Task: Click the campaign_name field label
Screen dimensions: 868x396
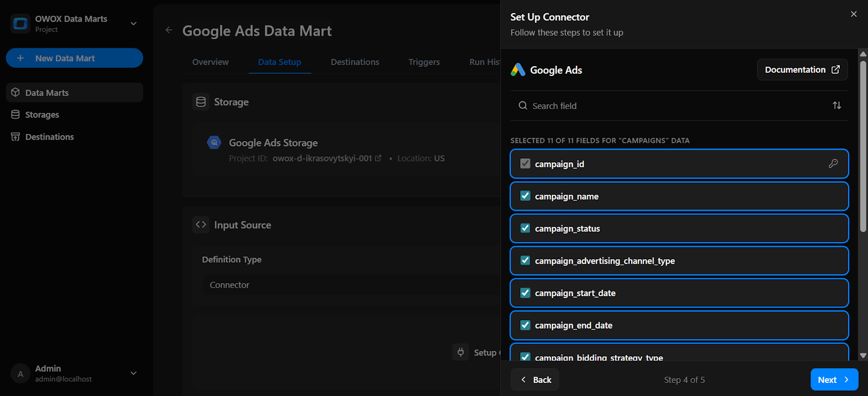Action: point(567,196)
